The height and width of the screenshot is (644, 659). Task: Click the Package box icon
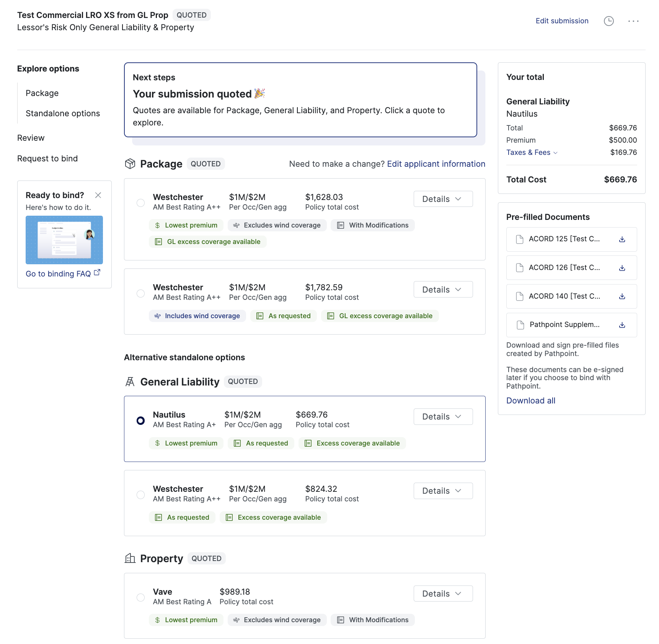(130, 164)
